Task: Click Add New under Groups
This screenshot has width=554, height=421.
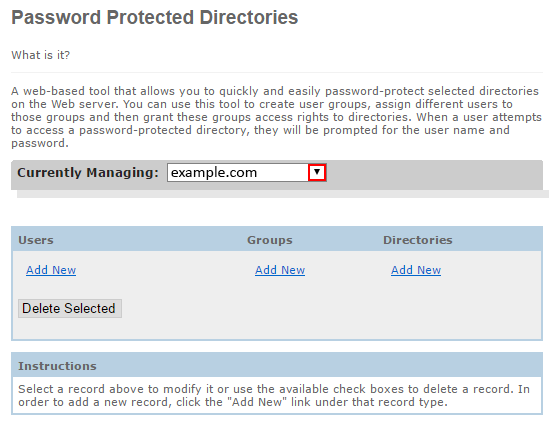Action: (280, 270)
